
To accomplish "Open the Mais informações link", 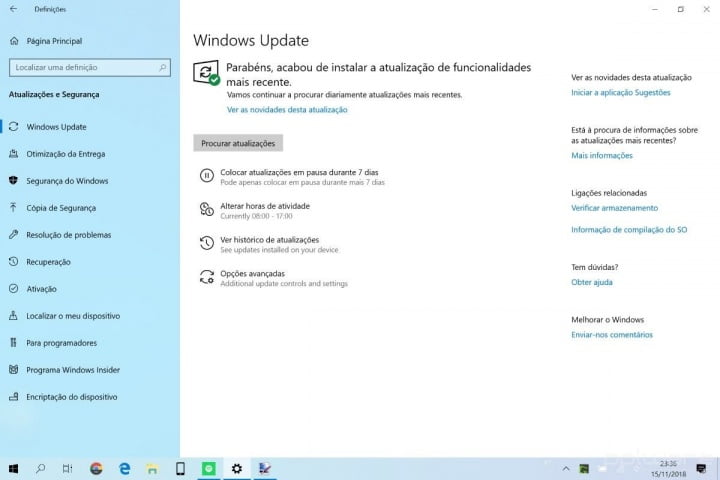I will click(602, 155).
